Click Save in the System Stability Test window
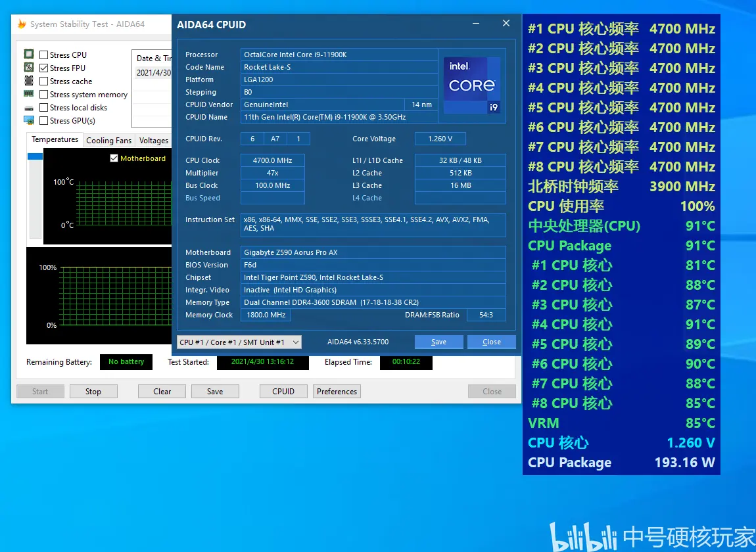Screen dimensions: 756x552 click(215, 392)
